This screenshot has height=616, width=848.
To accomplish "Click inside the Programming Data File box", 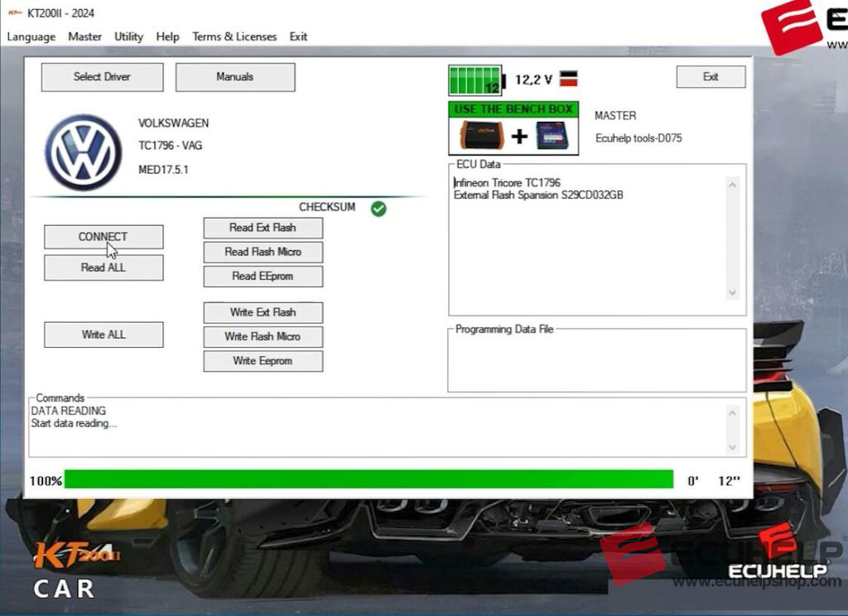I will pyautogui.click(x=596, y=363).
